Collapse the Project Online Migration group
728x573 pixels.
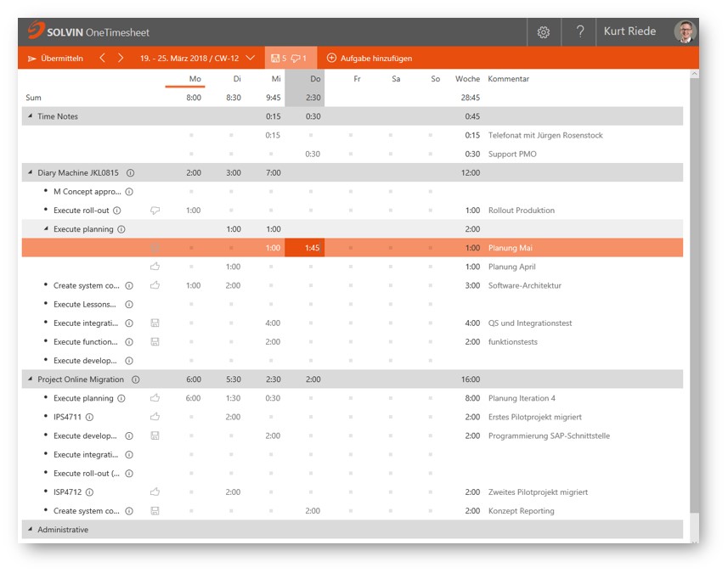(x=31, y=379)
